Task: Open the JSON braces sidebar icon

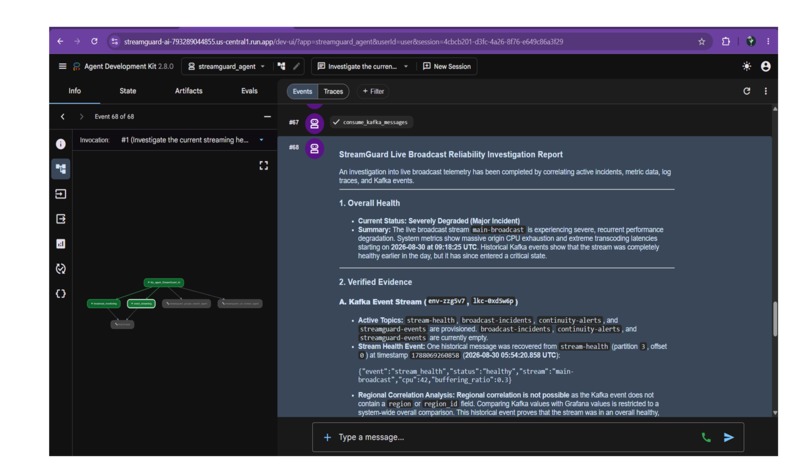Action: (x=61, y=294)
